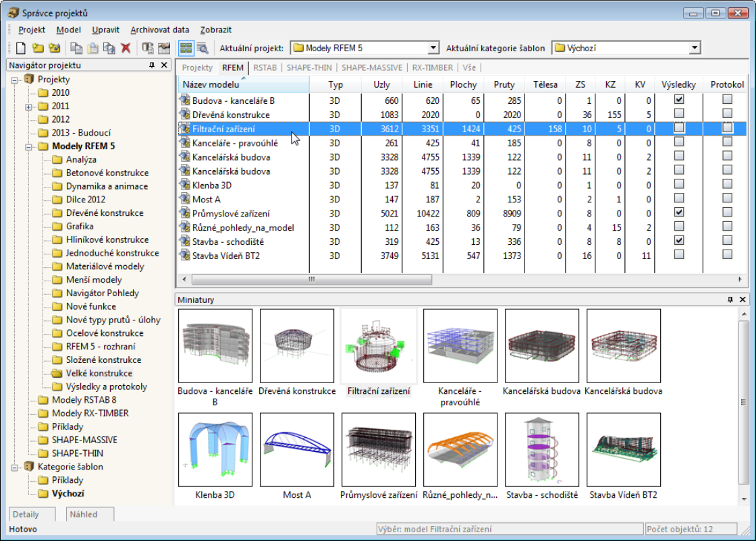Click the magnifier details view toolbar icon
Image resolution: width=756 pixels, height=541 pixels.
point(202,48)
